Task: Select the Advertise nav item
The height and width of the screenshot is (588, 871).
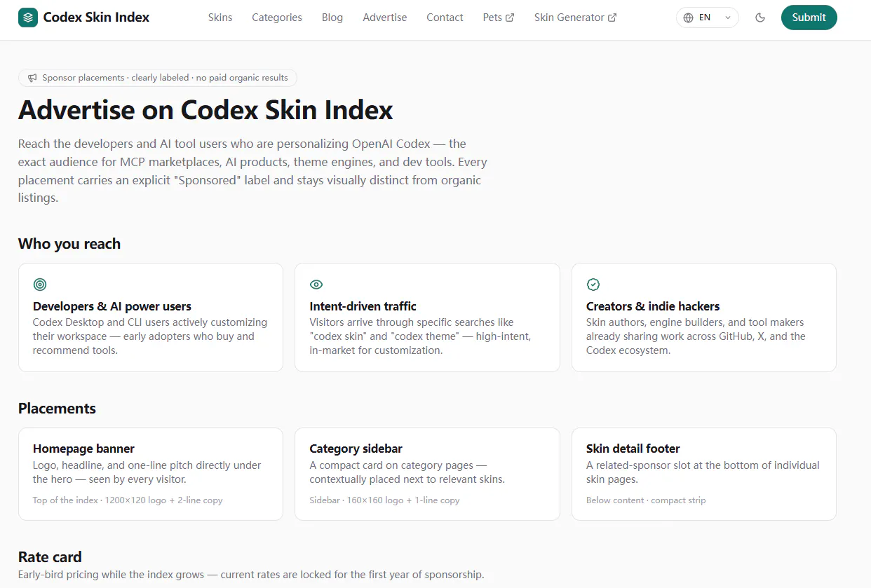Action: coord(385,18)
